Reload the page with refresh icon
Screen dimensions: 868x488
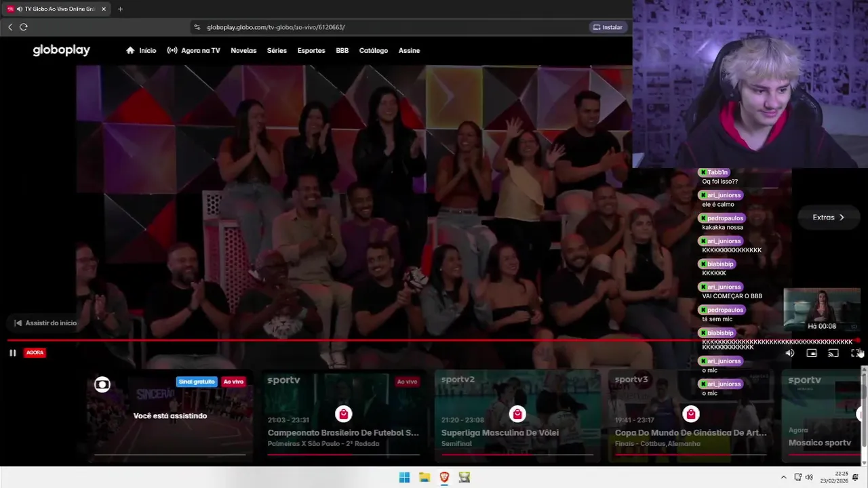pos(24,27)
